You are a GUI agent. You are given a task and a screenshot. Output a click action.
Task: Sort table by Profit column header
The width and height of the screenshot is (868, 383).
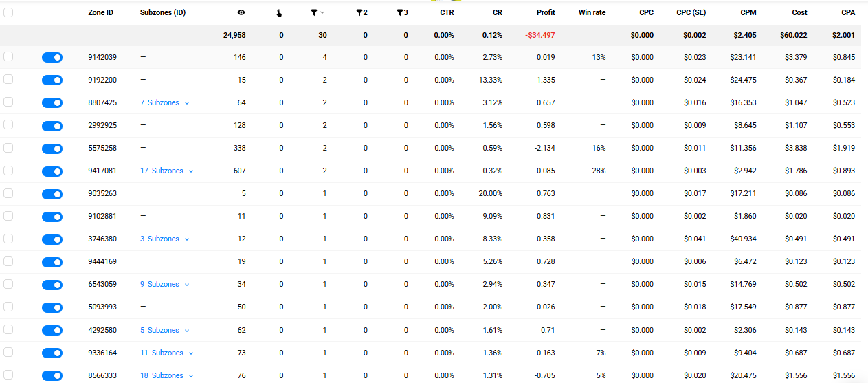coord(546,12)
